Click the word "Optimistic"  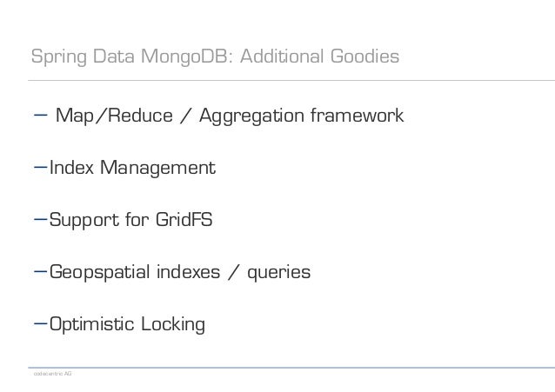click(92, 324)
